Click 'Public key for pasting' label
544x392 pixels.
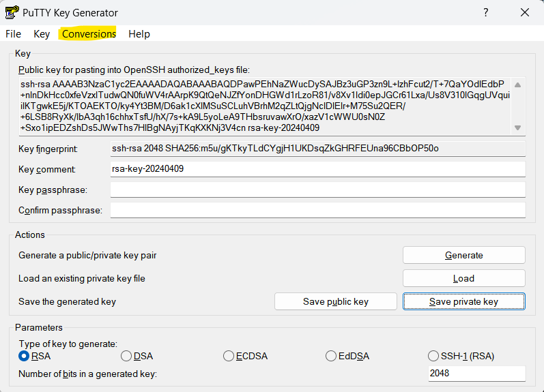[x=134, y=70]
